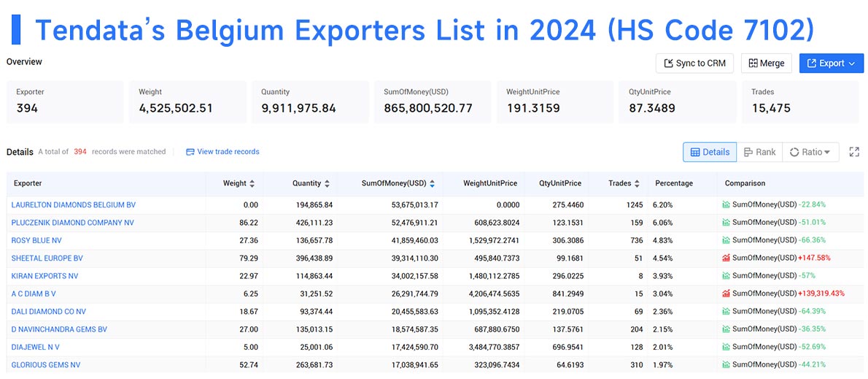This screenshot has width=868, height=379.
Task: Click the +139,319.43% comparison value
Action: coord(821,294)
